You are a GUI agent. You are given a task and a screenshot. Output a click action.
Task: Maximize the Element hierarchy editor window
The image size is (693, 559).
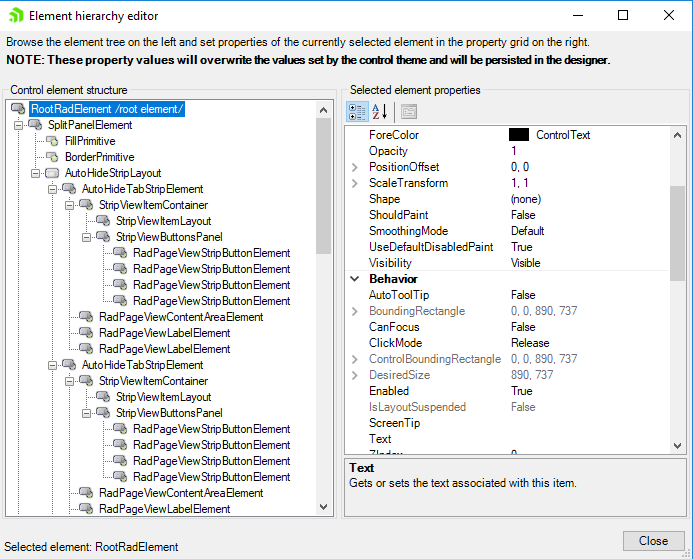623,15
